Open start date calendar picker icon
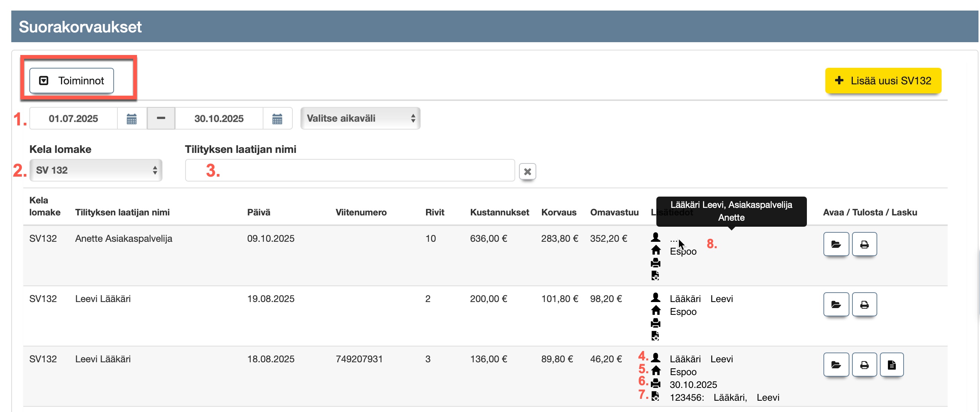This screenshot has height=412, width=980. click(132, 119)
